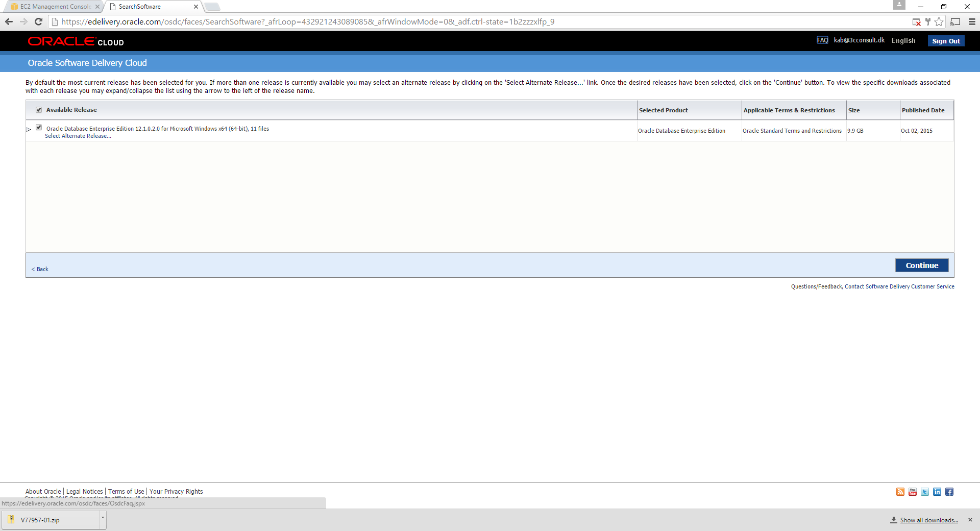Screen dimensions: 980x531
Task: Click the browser forward arrow
Action: point(23,21)
